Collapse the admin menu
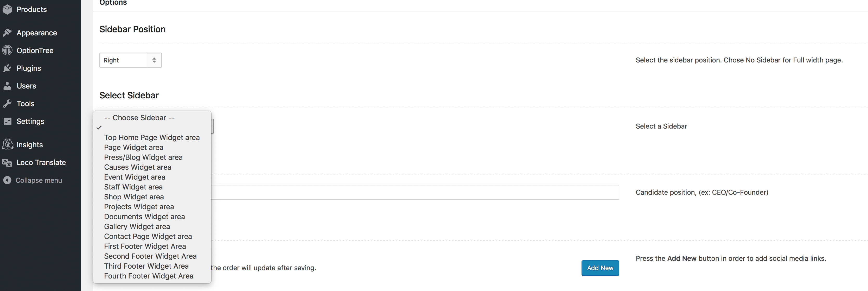The height and width of the screenshot is (291, 868). (33, 180)
